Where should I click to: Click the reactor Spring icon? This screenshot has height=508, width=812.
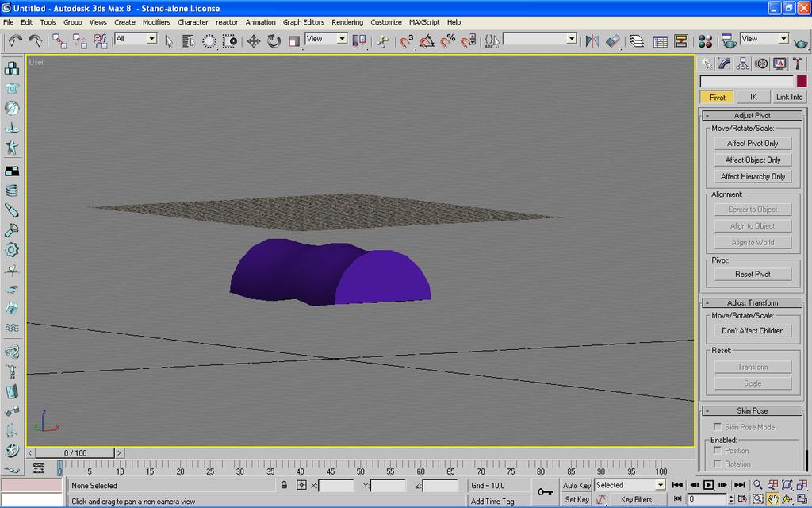pyautogui.click(x=11, y=189)
